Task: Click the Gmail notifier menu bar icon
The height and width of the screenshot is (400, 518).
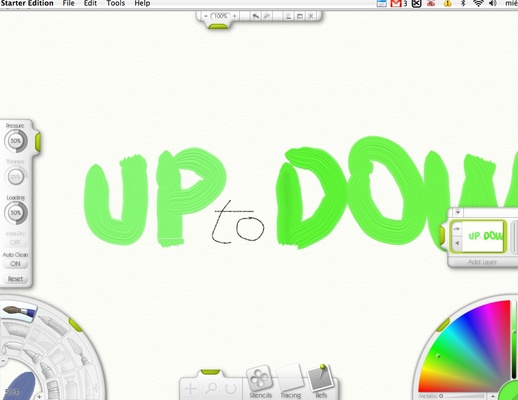Action: point(396,3)
